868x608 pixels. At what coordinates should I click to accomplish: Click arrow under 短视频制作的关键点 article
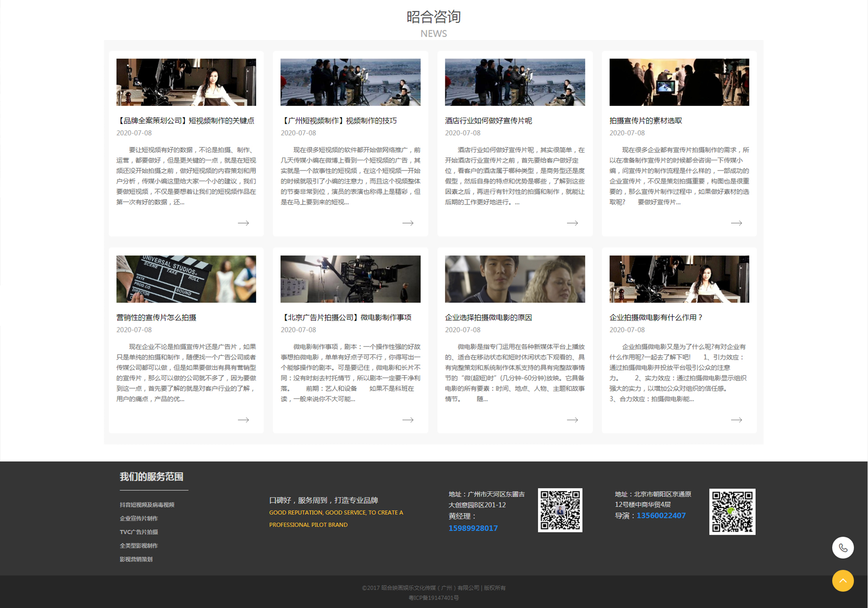coord(243,223)
